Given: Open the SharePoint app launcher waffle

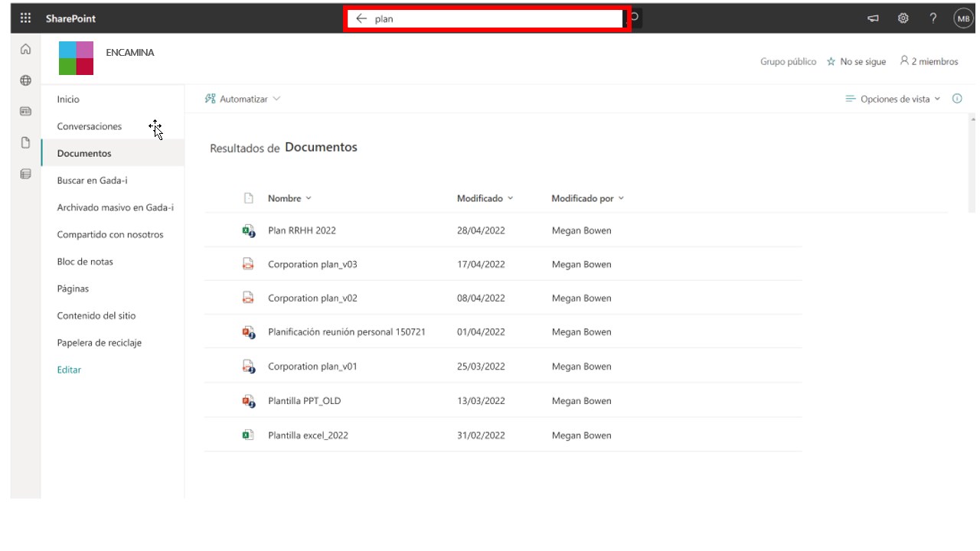Looking at the screenshot, I should pos(25,18).
